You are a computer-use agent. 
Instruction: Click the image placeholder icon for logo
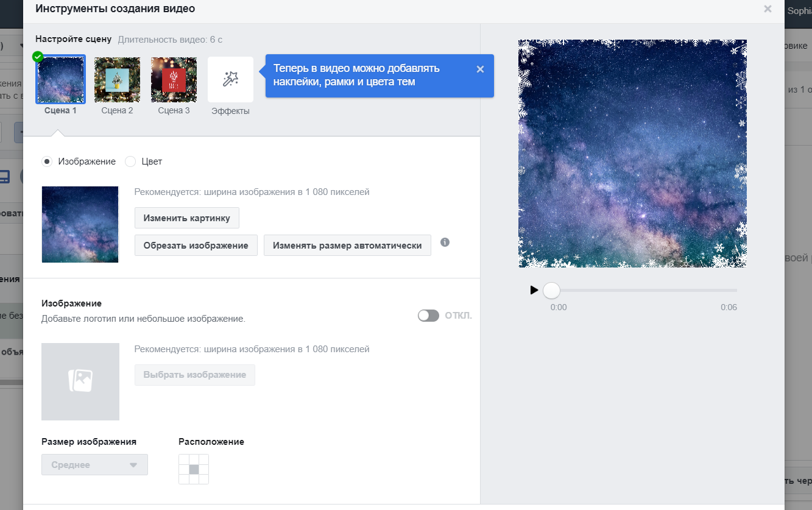[80, 381]
